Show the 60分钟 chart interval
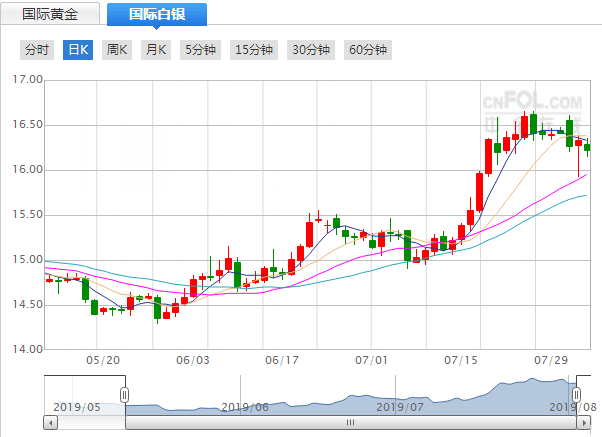The width and height of the screenshot is (602, 437). (x=368, y=50)
